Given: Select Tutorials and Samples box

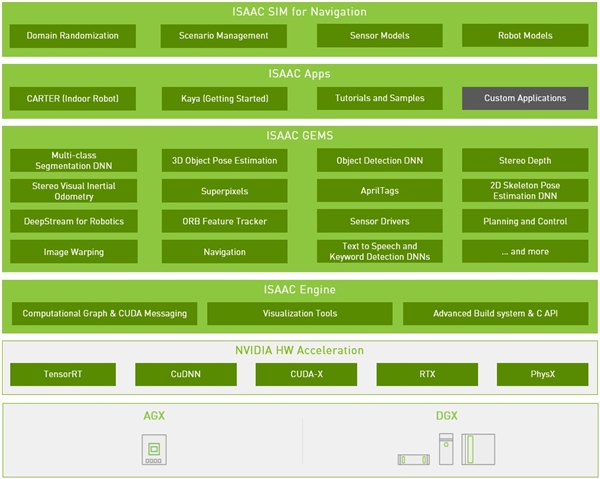Looking at the screenshot, I should (x=380, y=98).
